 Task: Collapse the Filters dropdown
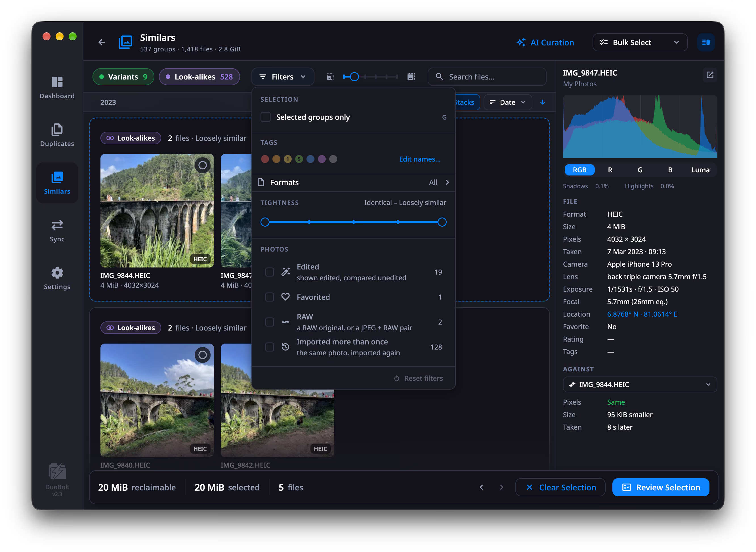[x=282, y=77]
